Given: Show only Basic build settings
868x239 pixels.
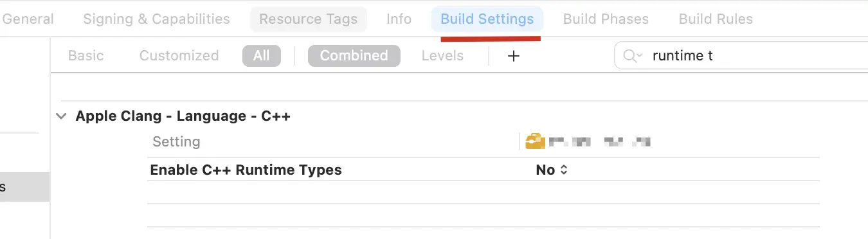Looking at the screenshot, I should tap(86, 56).
